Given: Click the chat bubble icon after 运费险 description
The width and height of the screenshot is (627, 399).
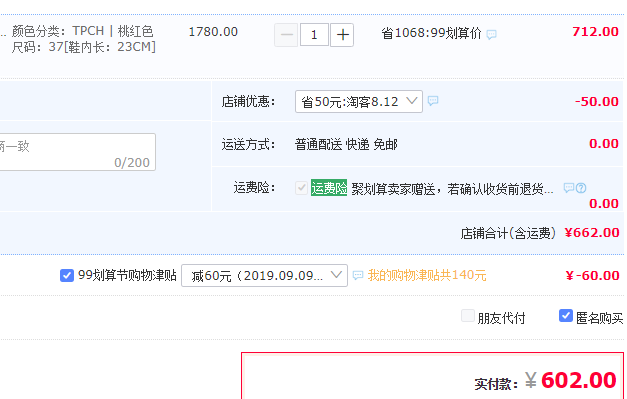Looking at the screenshot, I should 568,188.
